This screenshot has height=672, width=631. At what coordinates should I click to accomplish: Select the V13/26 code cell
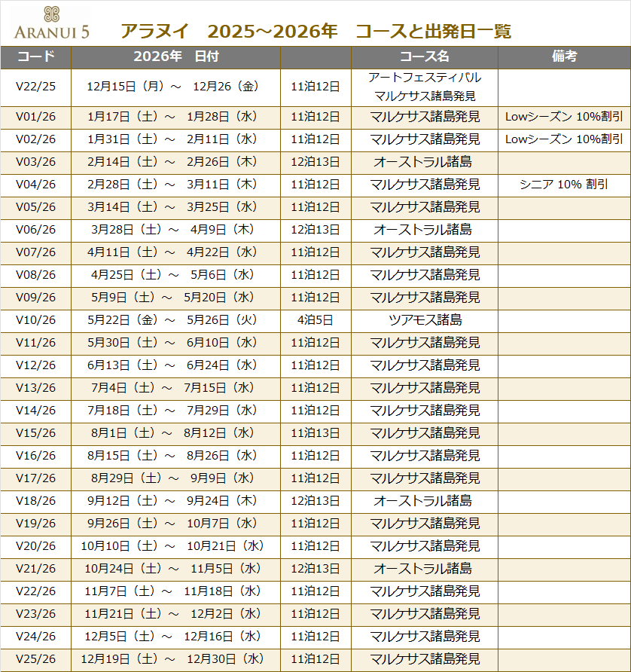point(35,388)
